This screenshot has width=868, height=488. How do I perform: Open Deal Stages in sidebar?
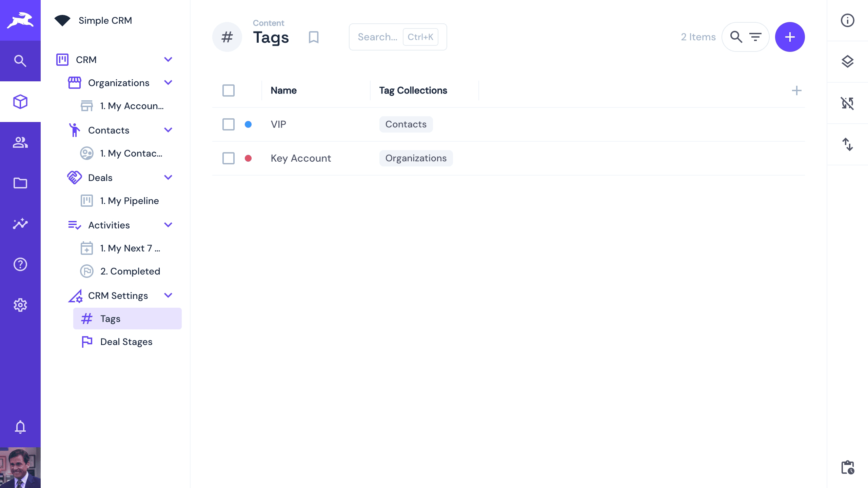click(126, 342)
